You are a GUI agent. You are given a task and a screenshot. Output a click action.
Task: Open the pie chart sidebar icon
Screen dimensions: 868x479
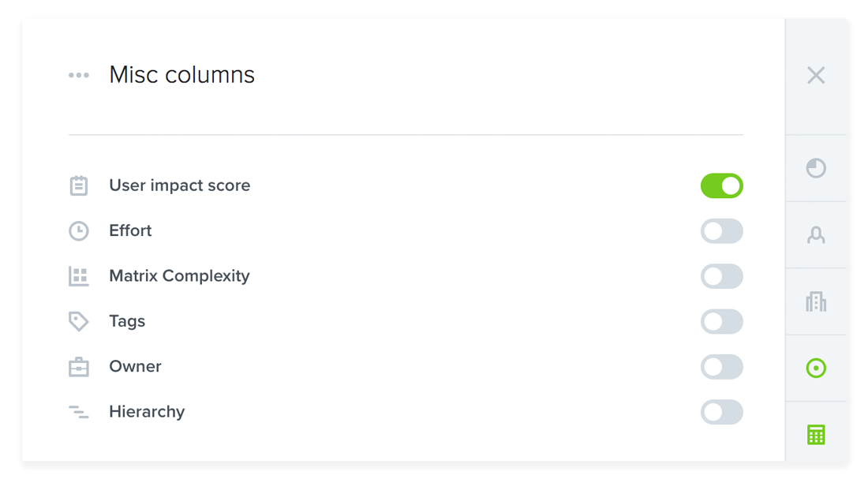pos(816,168)
